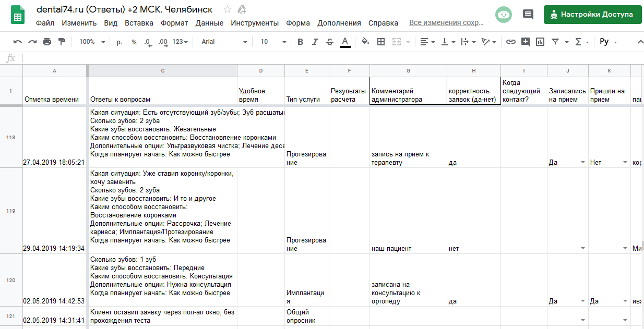Select the 'наш пациент' cell
The height and width of the screenshot is (329, 644).
pyautogui.click(x=408, y=211)
